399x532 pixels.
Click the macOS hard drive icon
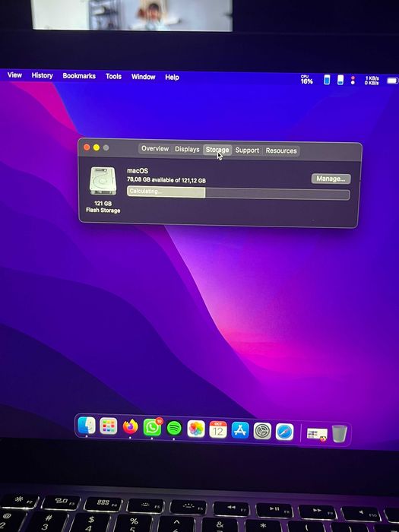[103, 181]
